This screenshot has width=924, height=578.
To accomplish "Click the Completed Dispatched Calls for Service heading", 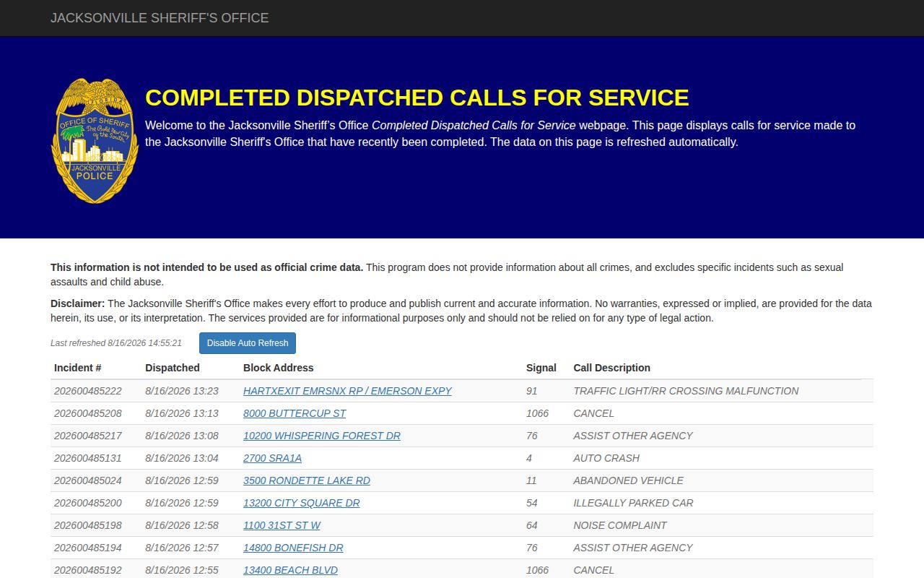I will click(417, 98).
